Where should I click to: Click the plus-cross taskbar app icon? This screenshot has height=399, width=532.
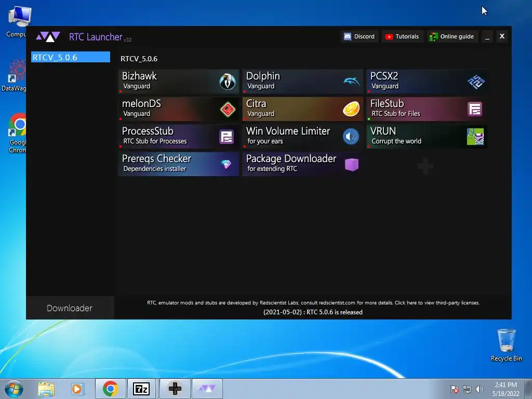point(175,389)
